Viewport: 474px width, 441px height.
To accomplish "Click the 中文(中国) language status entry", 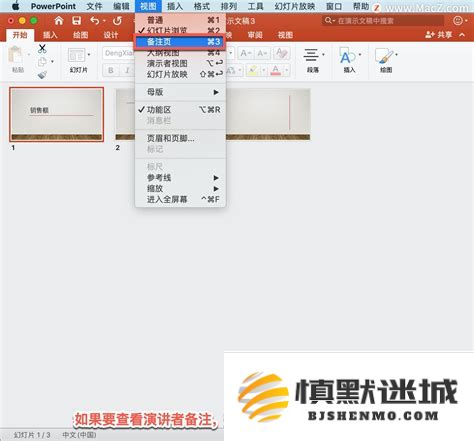I will 79,435.
